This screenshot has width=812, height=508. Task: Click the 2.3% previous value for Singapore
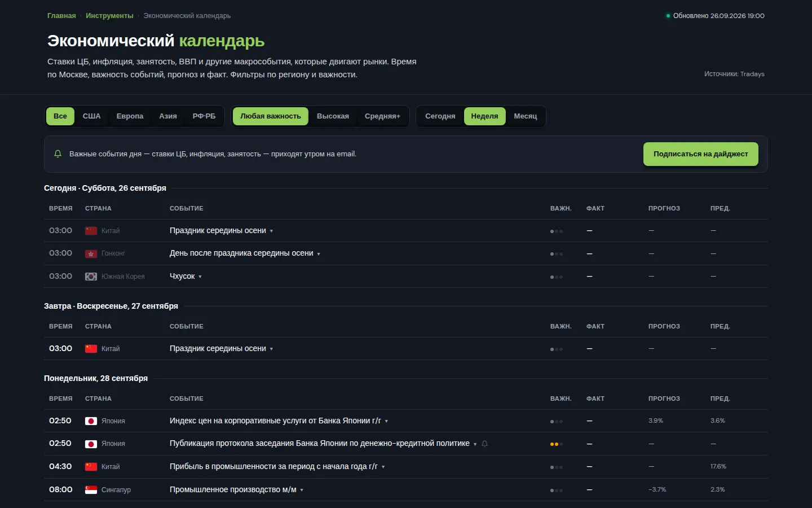[x=718, y=490]
